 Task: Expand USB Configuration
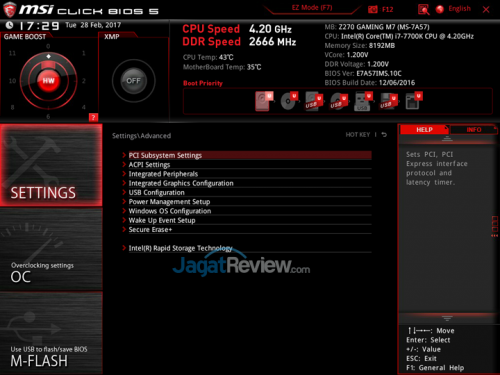(x=247, y=193)
